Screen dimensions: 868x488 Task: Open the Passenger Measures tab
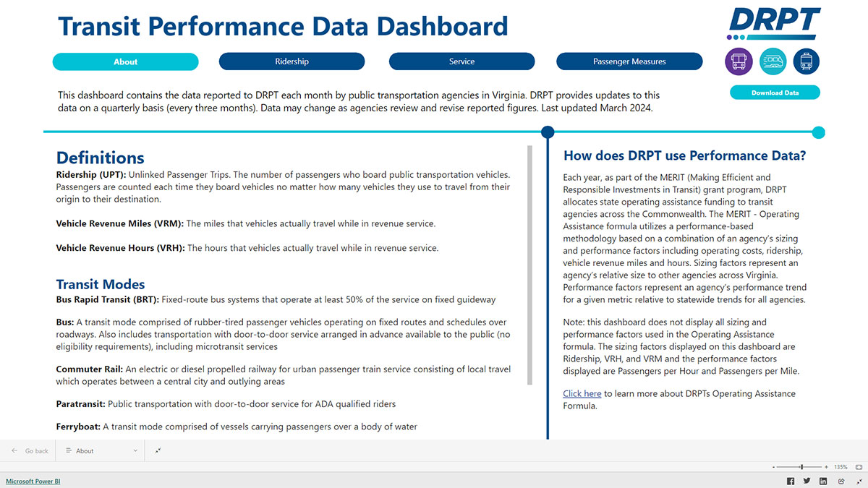[629, 61]
